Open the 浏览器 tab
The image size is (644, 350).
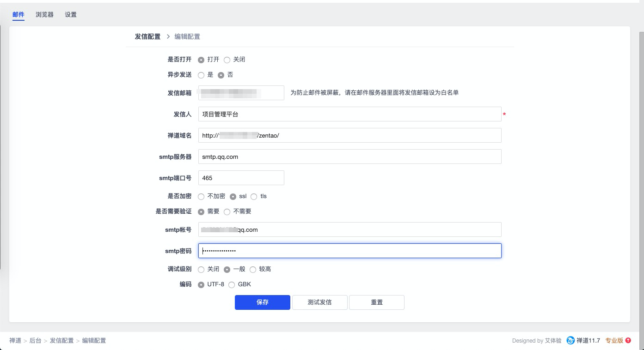44,15
